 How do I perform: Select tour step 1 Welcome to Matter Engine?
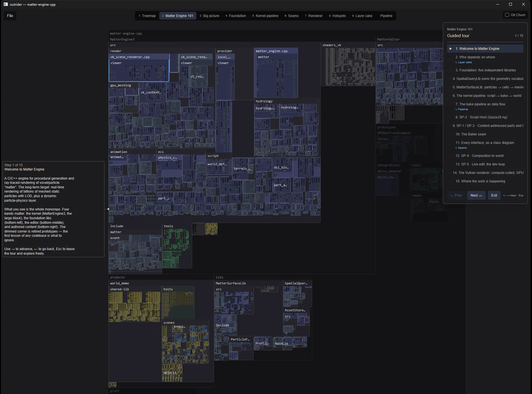485,49
